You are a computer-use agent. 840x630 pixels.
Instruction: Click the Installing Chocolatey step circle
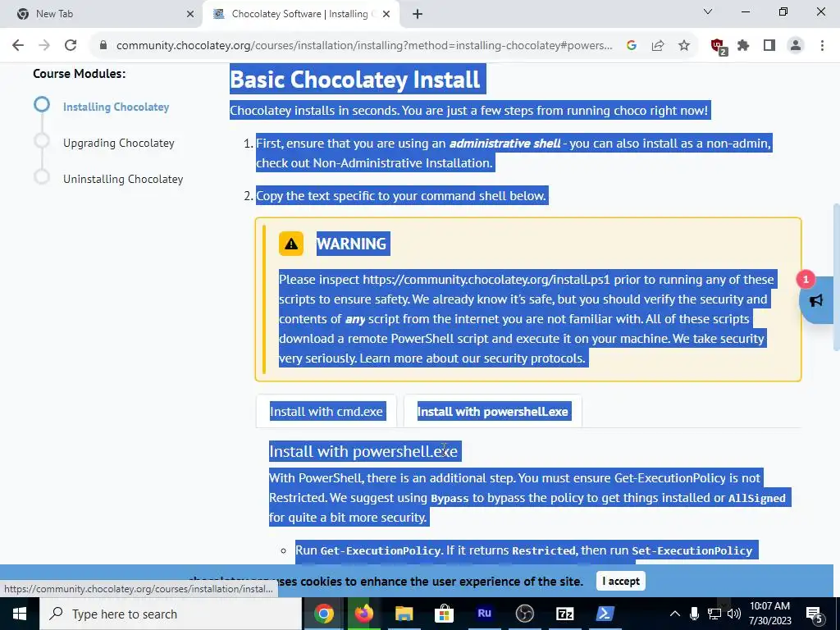click(42, 104)
